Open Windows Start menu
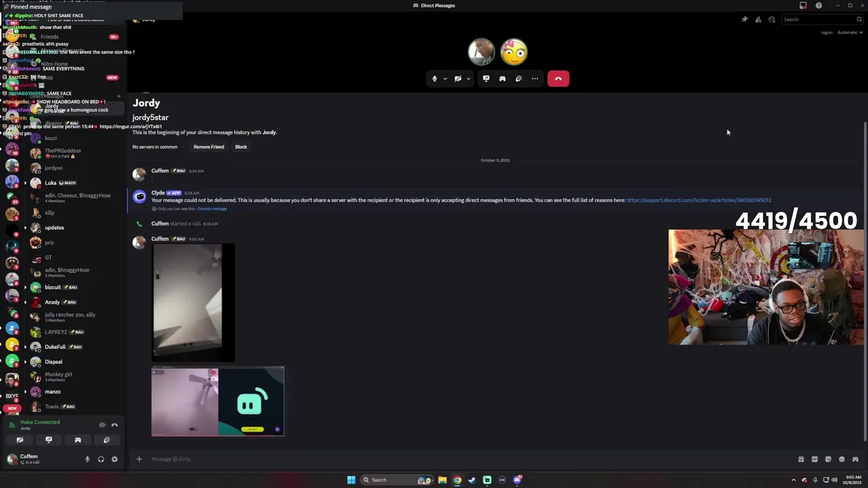 [x=351, y=480]
